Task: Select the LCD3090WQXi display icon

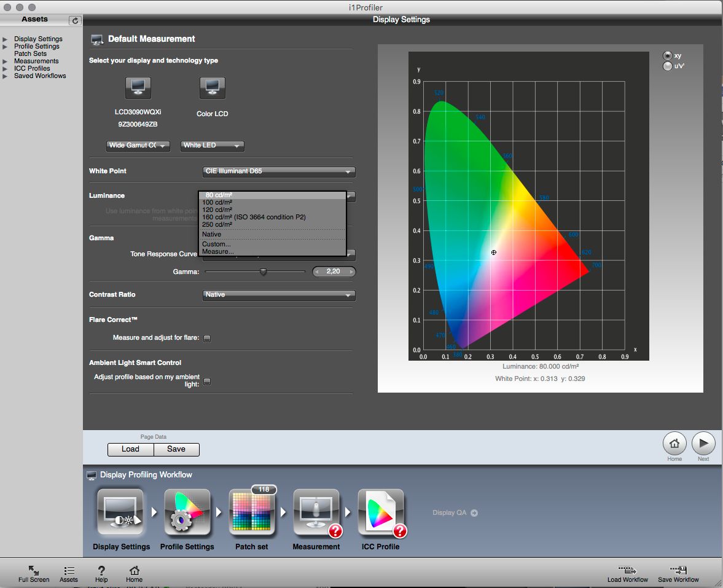Action: 138,88
